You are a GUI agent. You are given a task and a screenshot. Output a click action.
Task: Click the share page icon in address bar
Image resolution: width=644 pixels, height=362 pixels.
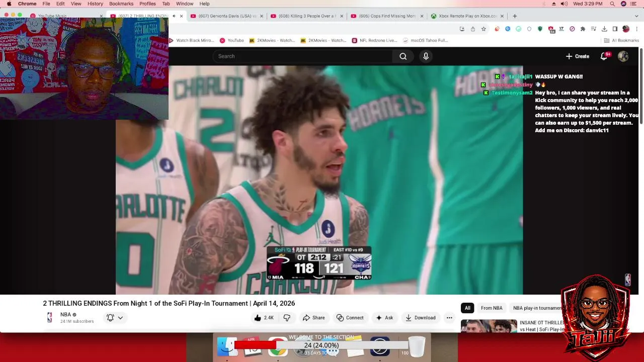[473, 29]
